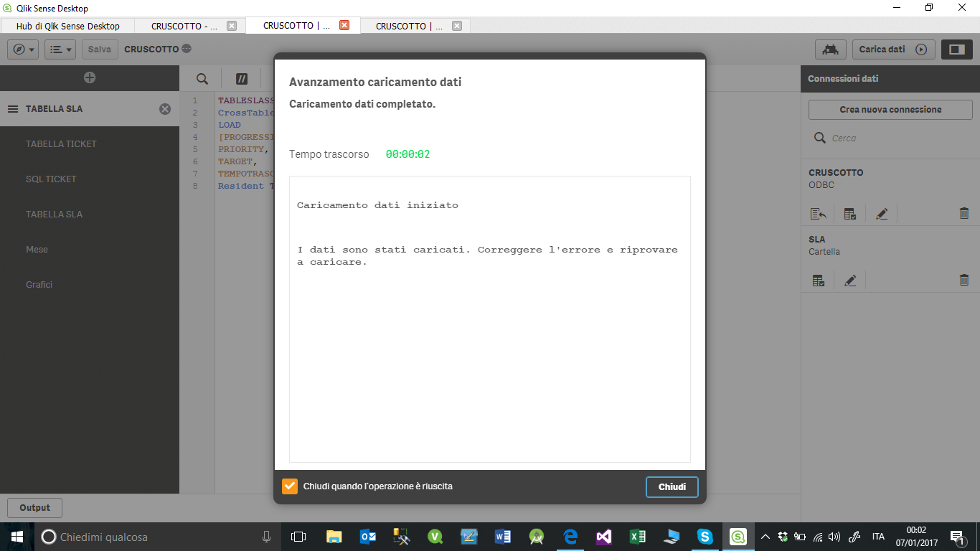The height and width of the screenshot is (551, 980).
Task: Search within the script editor
Action: [x=202, y=78]
